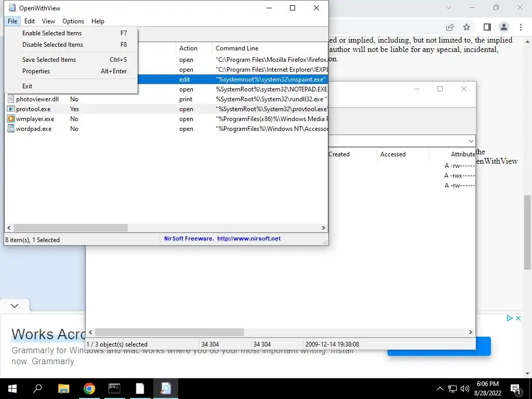
Task: Open the Edit menu in OpenWithView
Action: pos(30,21)
